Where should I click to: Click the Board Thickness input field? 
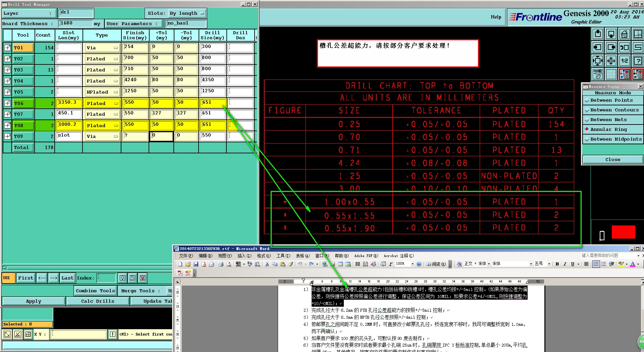coord(75,23)
